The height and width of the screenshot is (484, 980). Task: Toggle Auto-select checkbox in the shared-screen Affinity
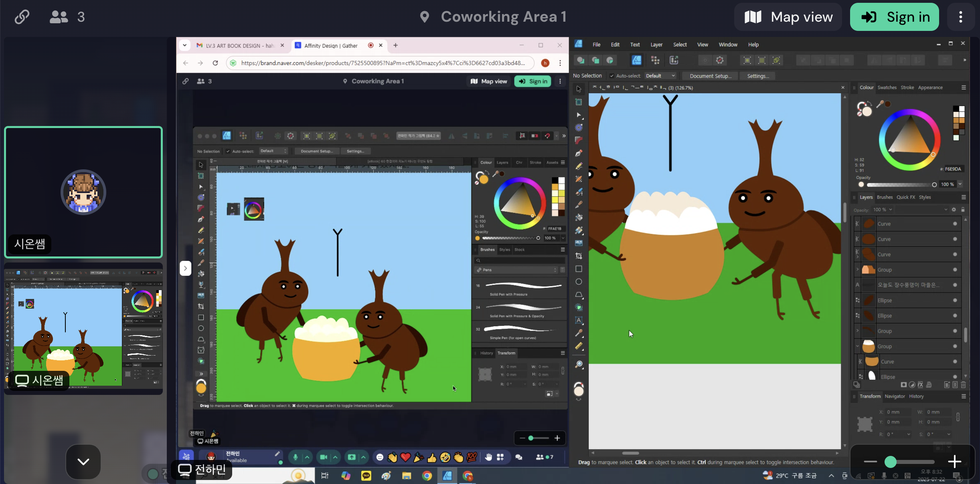228,151
